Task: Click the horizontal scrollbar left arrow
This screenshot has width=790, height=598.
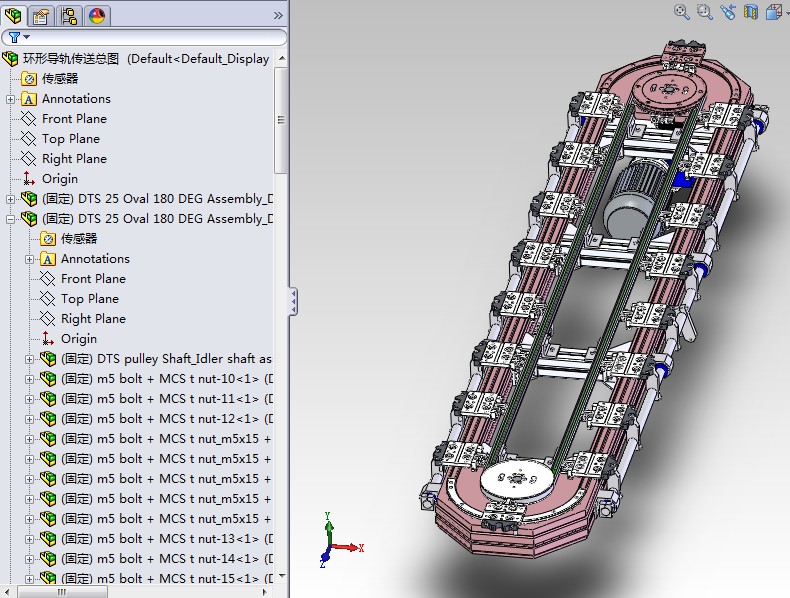Action: pos(8,592)
